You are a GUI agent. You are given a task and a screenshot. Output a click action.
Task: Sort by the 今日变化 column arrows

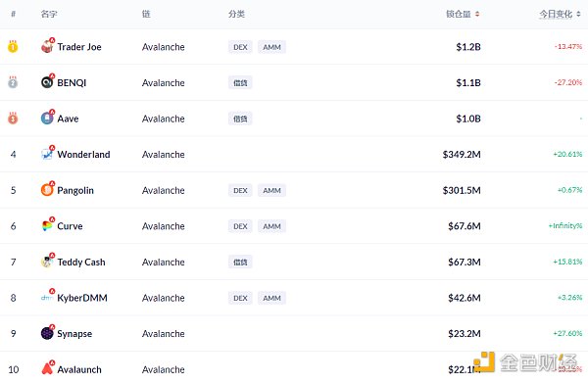(x=578, y=14)
